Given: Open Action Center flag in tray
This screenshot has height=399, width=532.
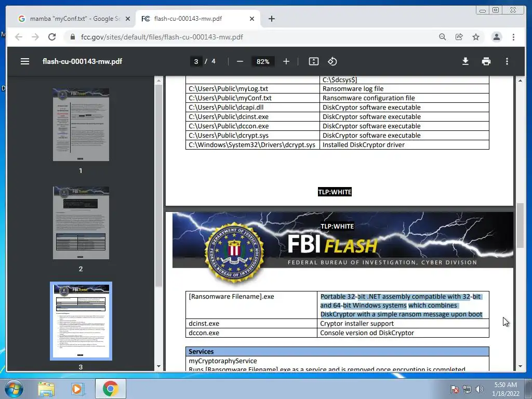Looking at the screenshot, I should coord(454,389).
